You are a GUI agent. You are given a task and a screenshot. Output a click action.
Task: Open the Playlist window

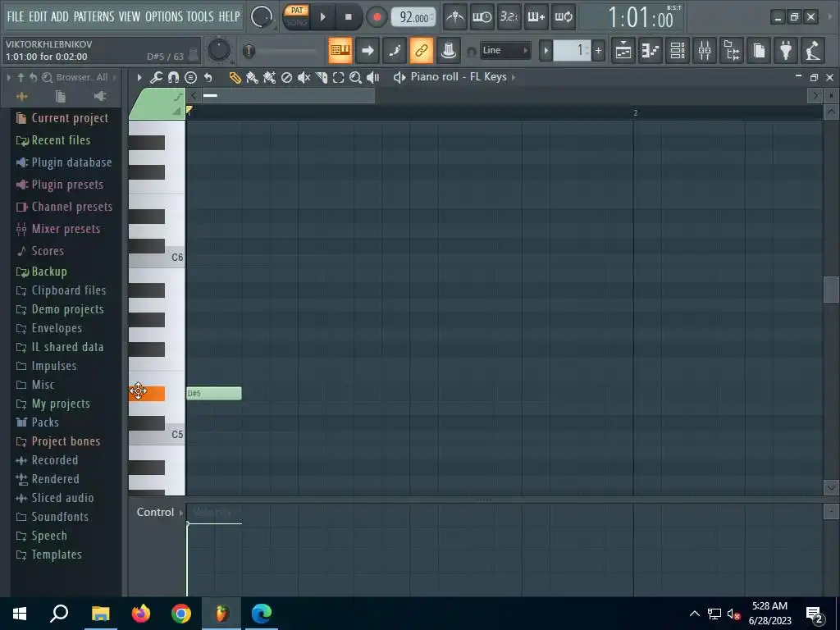[x=623, y=50]
